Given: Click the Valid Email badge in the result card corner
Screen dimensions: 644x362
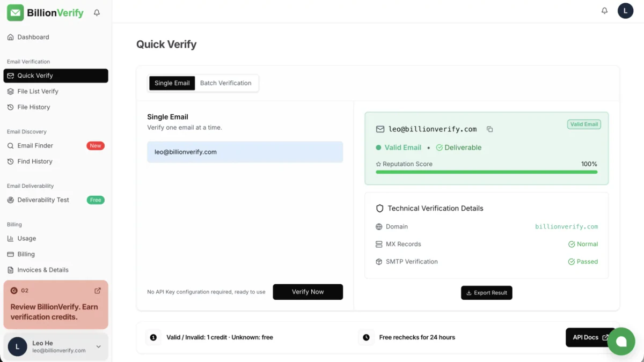Looking at the screenshot, I should pyautogui.click(x=584, y=124).
